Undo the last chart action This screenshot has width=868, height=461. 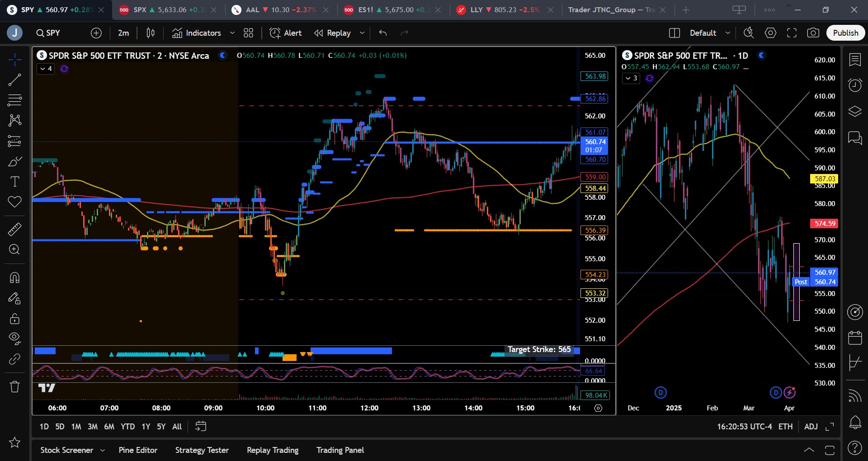click(x=383, y=33)
